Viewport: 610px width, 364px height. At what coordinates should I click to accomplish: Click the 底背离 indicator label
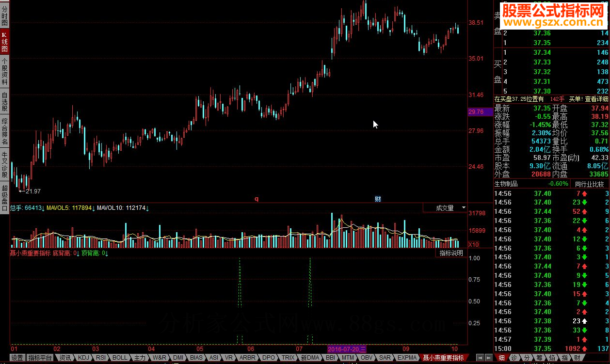pyautogui.click(x=61, y=253)
